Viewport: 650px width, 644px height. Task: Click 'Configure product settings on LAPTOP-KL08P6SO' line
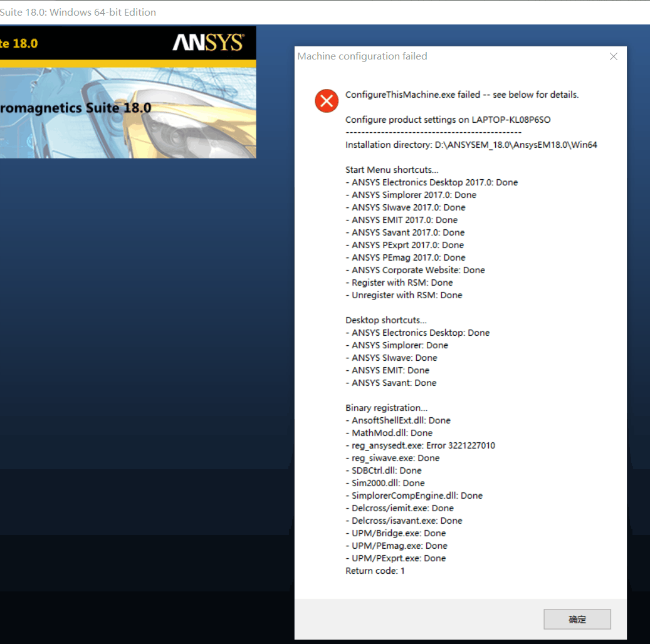tap(448, 120)
